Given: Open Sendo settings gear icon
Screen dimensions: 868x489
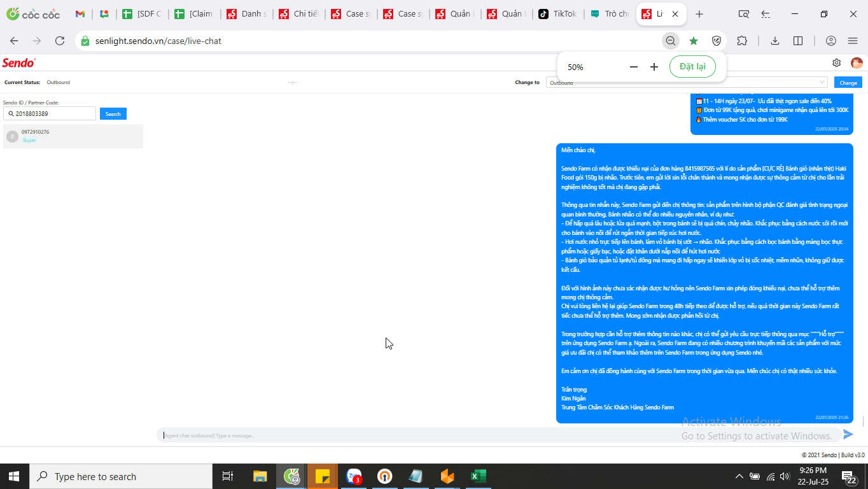Looking at the screenshot, I should (x=837, y=63).
